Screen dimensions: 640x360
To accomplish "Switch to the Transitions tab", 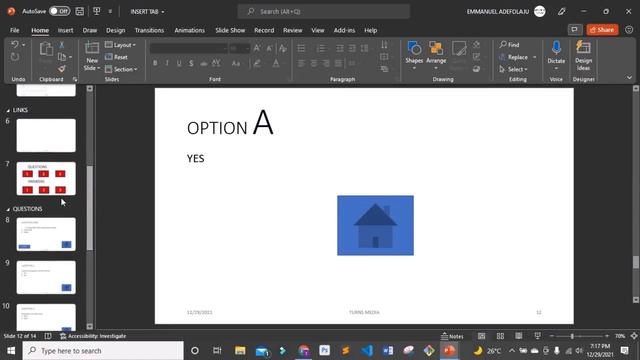I will click(x=149, y=30).
